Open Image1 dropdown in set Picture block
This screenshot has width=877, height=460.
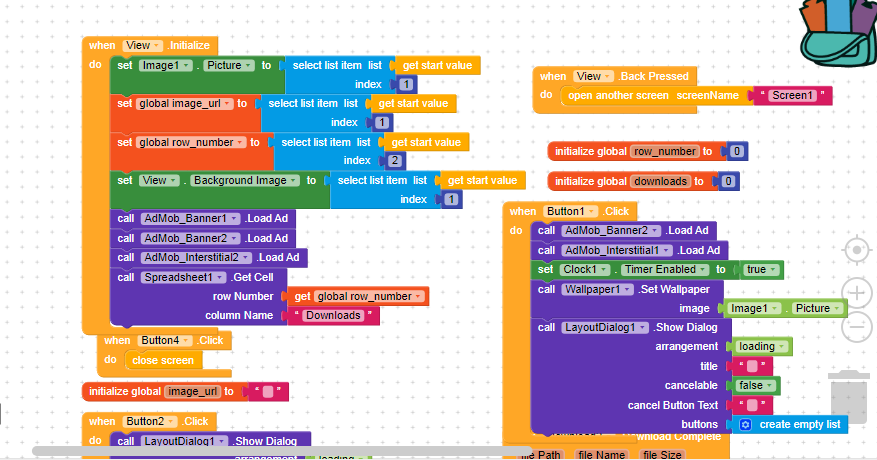165,65
